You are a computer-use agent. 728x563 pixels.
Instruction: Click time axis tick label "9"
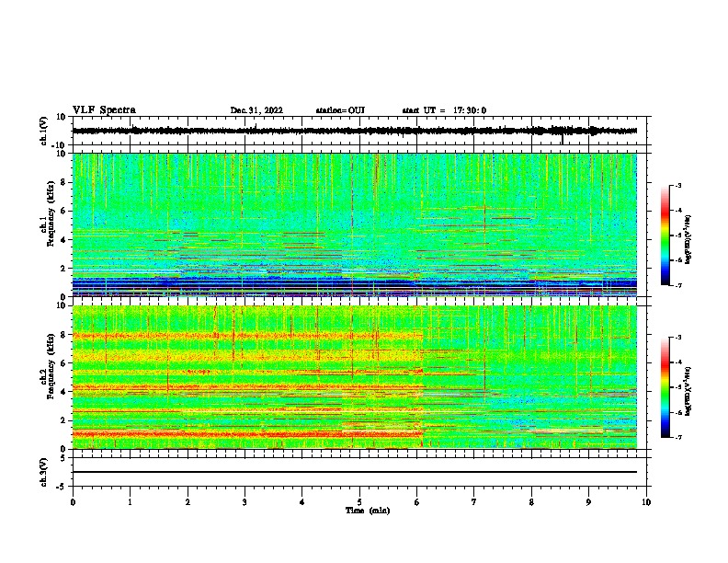pyautogui.click(x=588, y=502)
